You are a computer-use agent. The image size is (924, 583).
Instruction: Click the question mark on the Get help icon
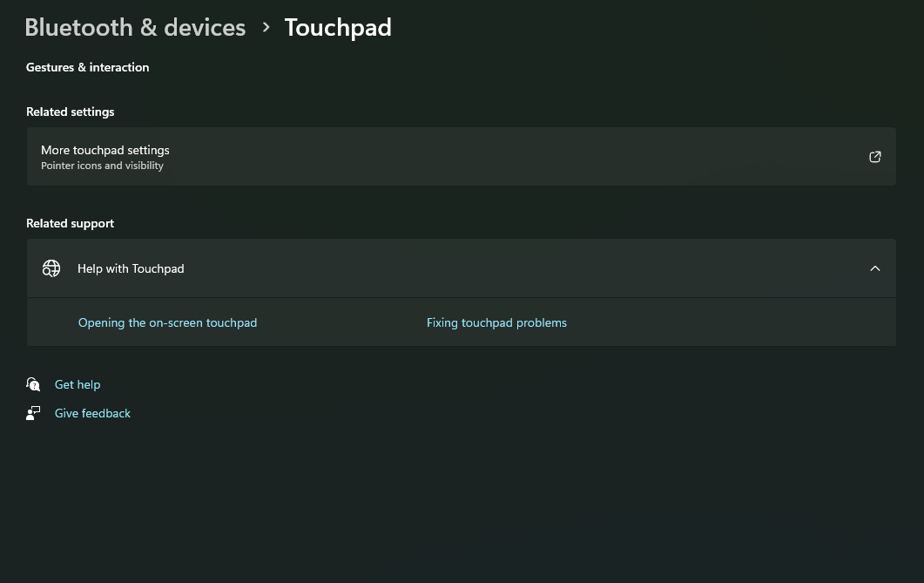[x=37, y=388]
